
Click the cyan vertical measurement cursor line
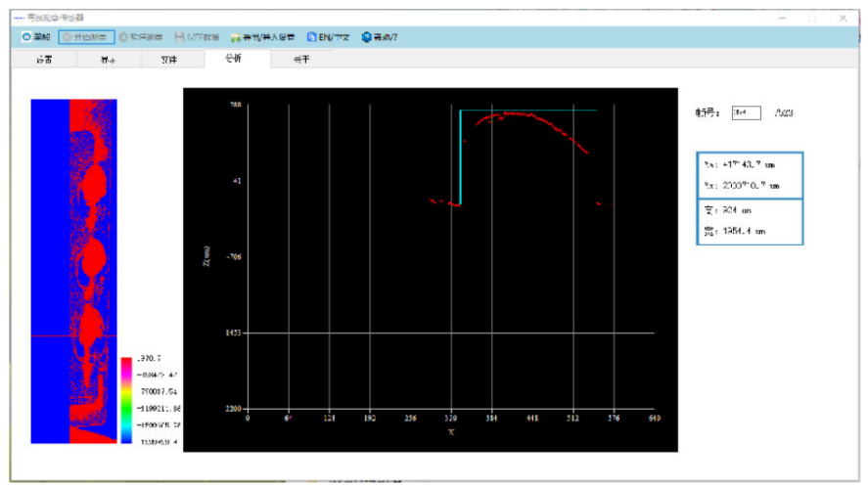coord(460,157)
